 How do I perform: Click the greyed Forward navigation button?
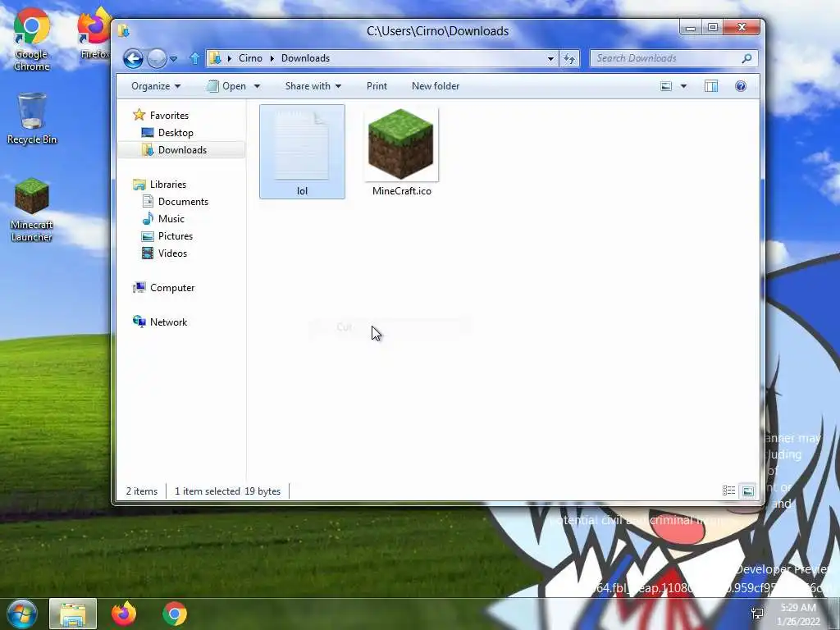point(157,58)
